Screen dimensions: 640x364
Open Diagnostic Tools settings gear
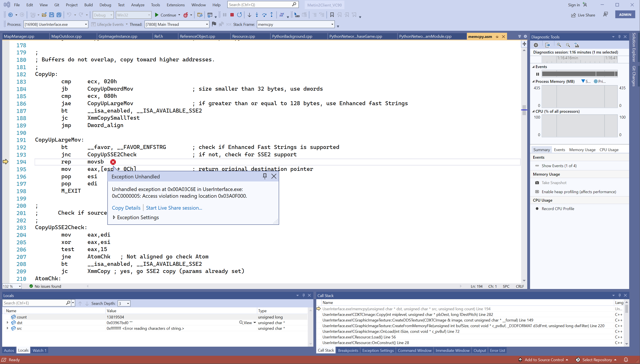click(x=536, y=45)
